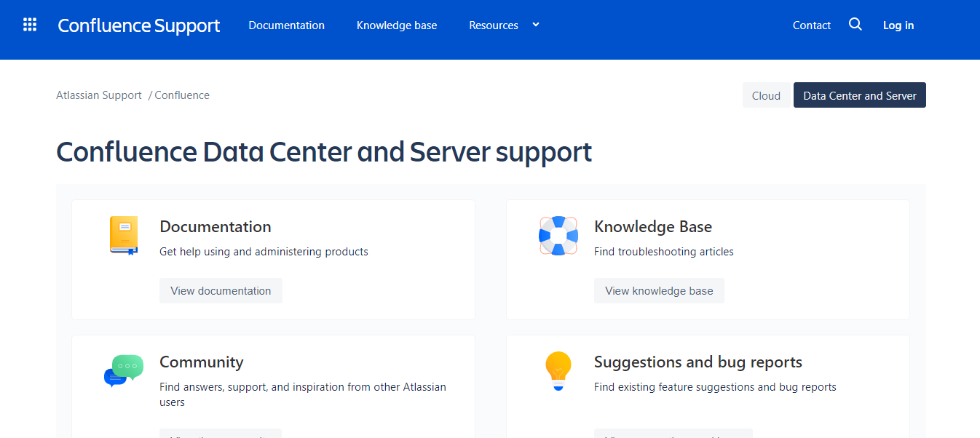This screenshot has width=980, height=438.
Task: Click the View knowledge base button
Action: (x=659, y=290)
